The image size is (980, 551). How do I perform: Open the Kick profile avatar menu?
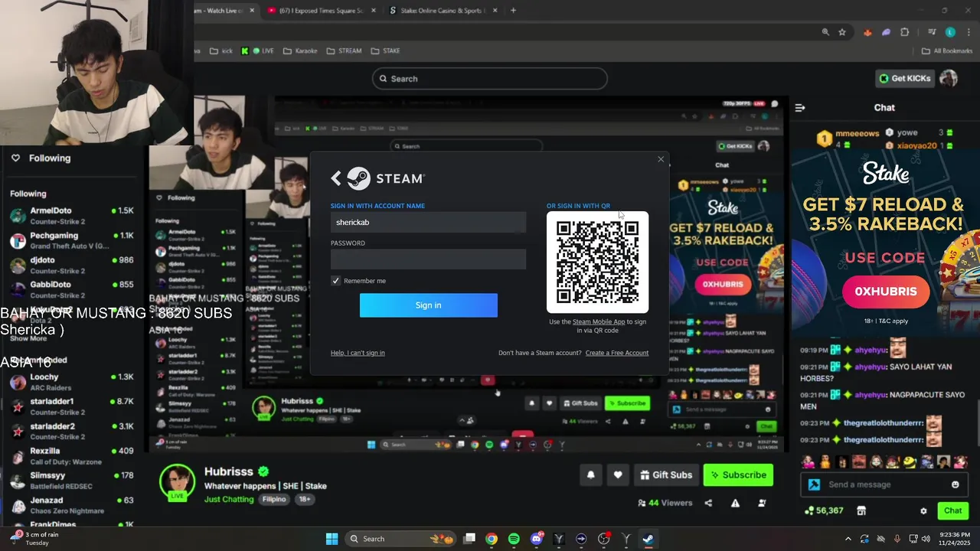tap(949, 78)
